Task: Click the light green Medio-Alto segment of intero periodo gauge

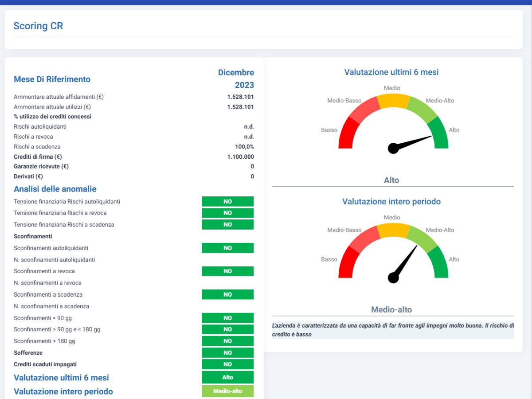Action: click(422, 238)
